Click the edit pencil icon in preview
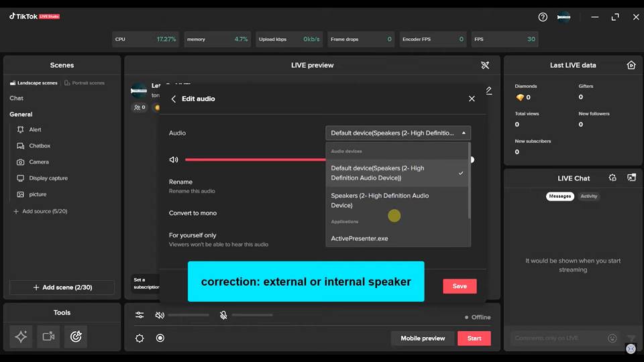The image size is (644, 362). (x=489, y=90)
